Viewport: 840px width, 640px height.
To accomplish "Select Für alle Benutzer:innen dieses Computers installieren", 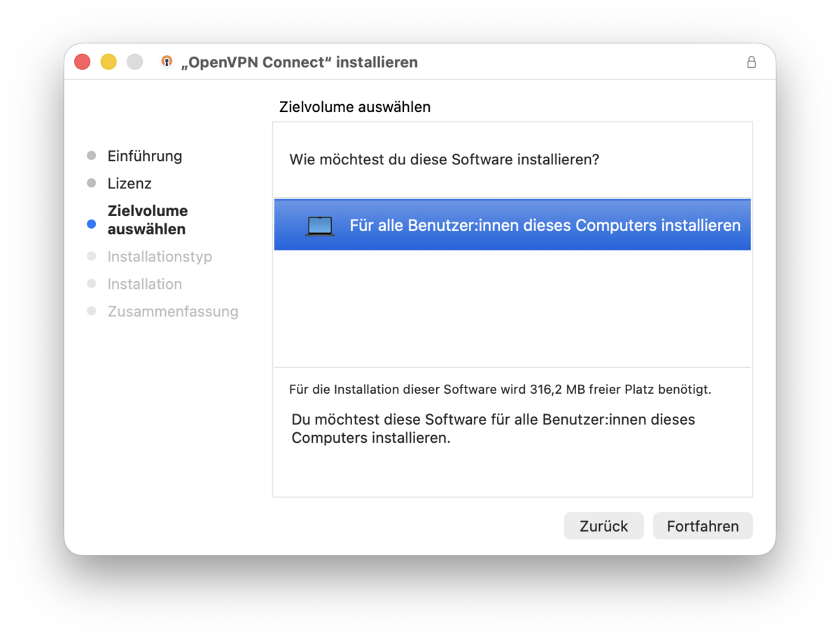I will (512, 225).
